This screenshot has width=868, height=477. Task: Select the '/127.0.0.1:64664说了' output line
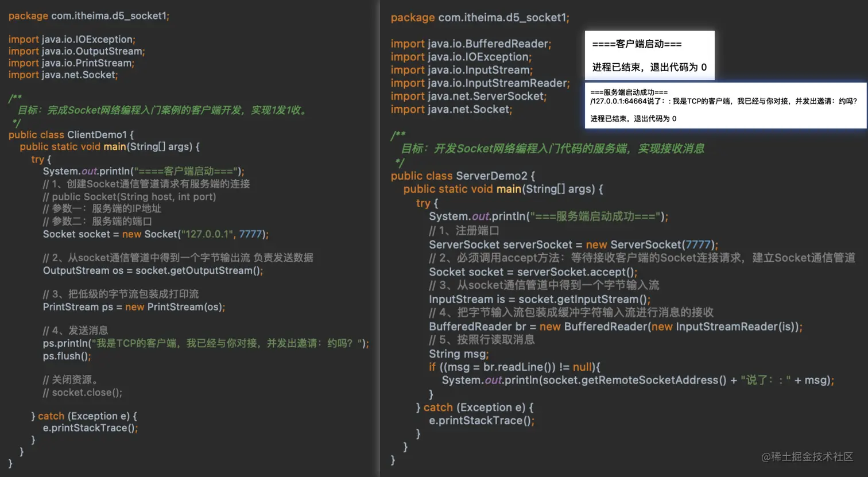tap(723, 101)
